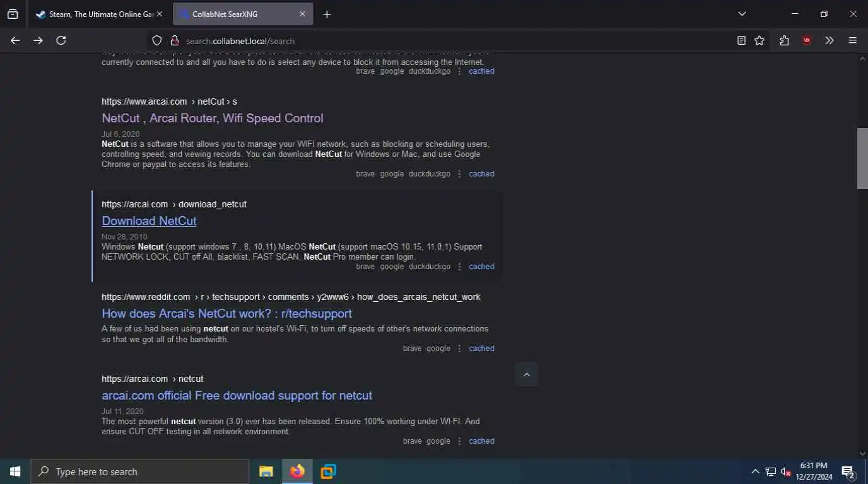Click scrollbar down arrow

862,453
